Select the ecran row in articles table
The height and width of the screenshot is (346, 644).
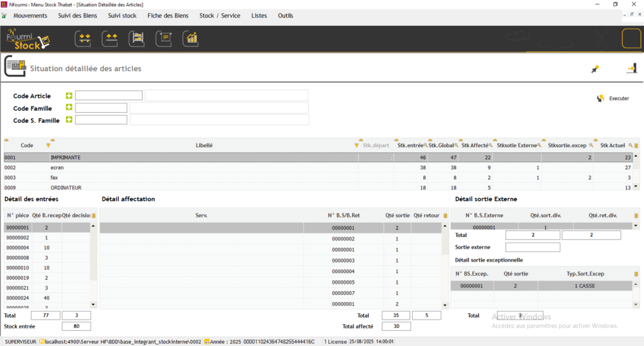point(189,168)
